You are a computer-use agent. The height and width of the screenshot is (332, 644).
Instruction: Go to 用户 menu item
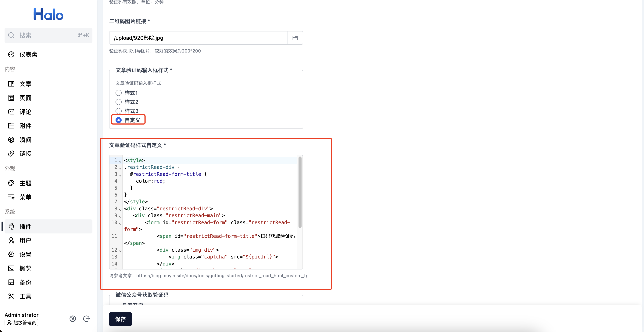pos(48,240)
